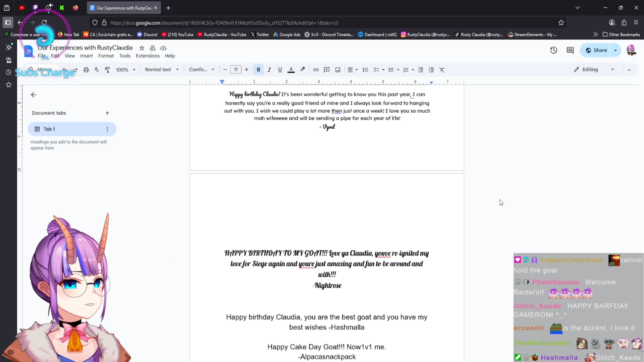Open font family dropdown
The width and height of the screenshot is (644, 362).
click(202, 70)
